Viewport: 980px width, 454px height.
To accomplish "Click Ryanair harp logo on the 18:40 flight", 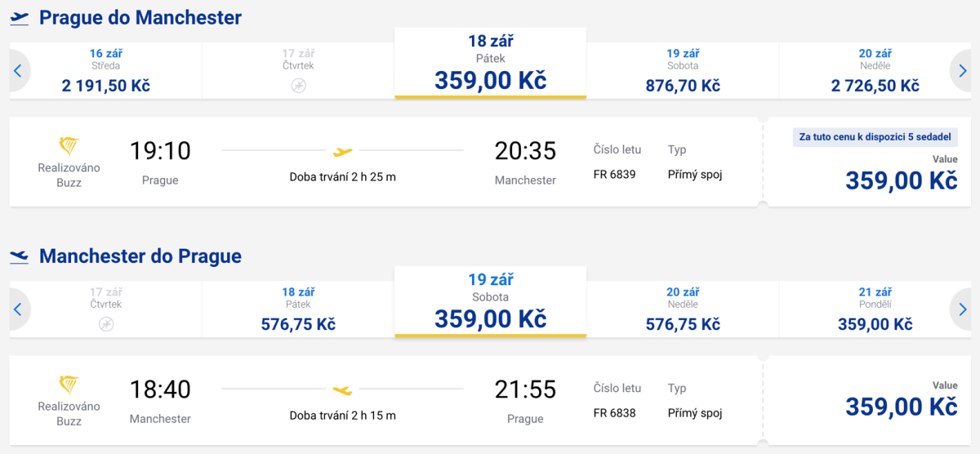I will click(x=69, y=385).
